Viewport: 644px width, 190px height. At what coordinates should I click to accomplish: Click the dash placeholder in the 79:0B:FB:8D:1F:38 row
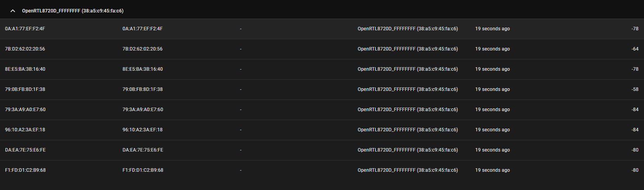click(x=241, y=89)
